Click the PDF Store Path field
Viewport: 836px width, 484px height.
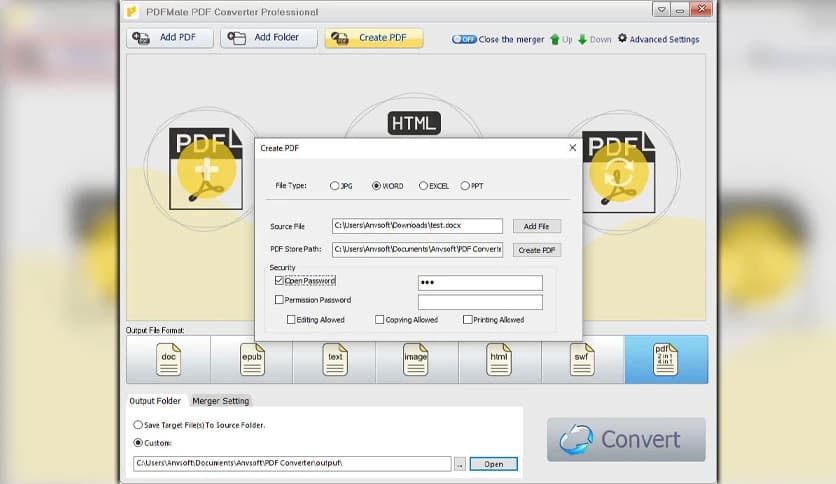[x=417, y=249]
